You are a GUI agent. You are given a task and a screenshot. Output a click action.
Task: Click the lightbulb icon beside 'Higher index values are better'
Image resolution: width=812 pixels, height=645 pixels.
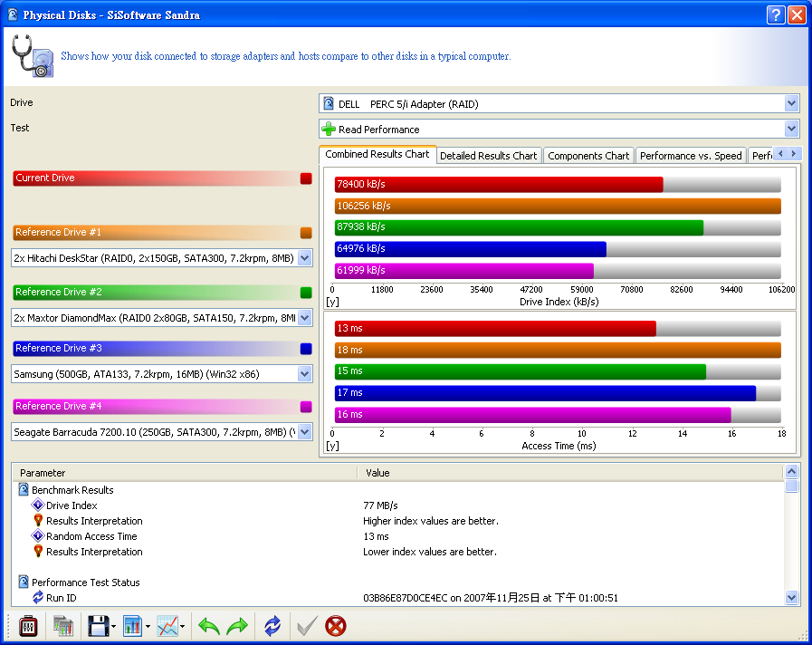click(38, 520)
